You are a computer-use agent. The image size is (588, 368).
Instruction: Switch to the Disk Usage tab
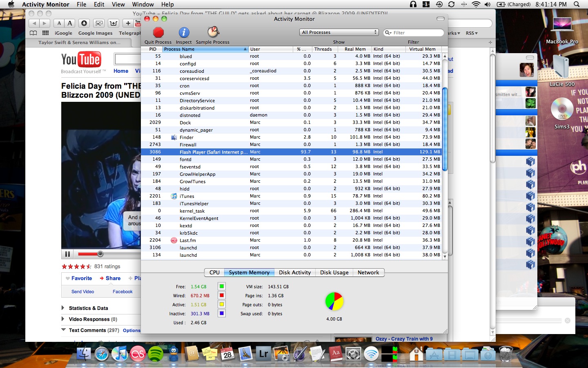click(x=334, y=272)
